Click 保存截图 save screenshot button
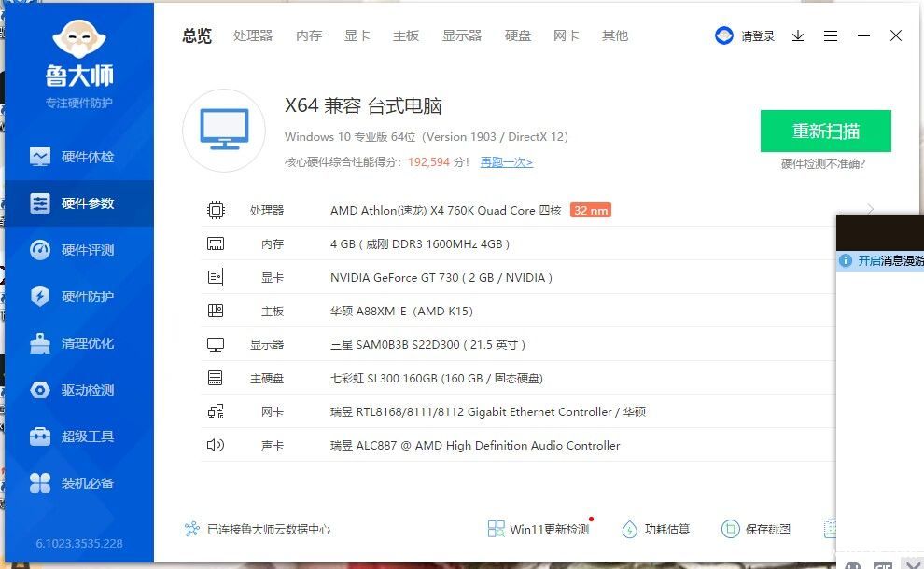This screenshot has height=569, width=924. pyautogui.click(x=755, y=529)
